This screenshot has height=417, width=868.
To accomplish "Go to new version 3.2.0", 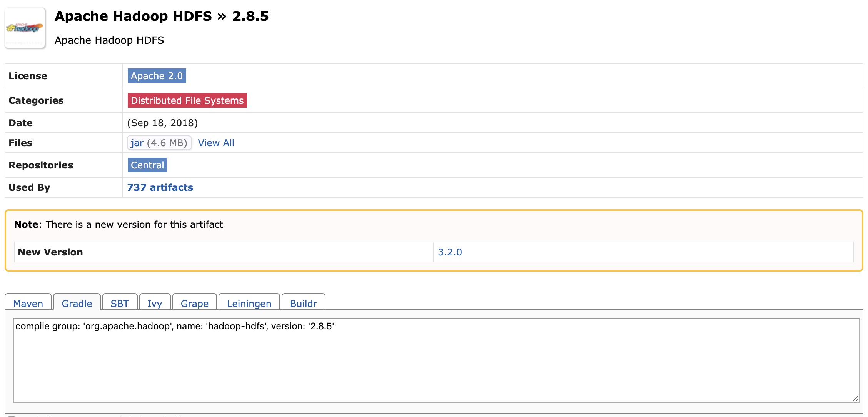I will tap(450, 252).
